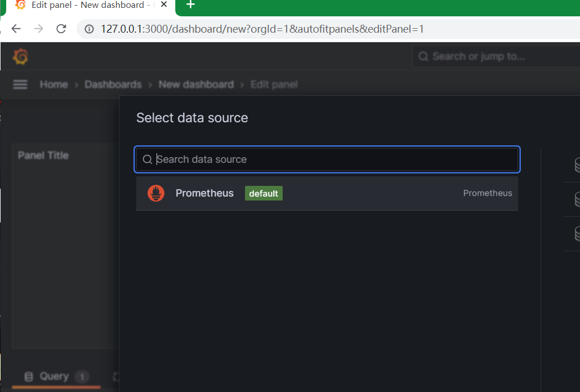Click the browser address bar URL

click(x=262, y=29)
